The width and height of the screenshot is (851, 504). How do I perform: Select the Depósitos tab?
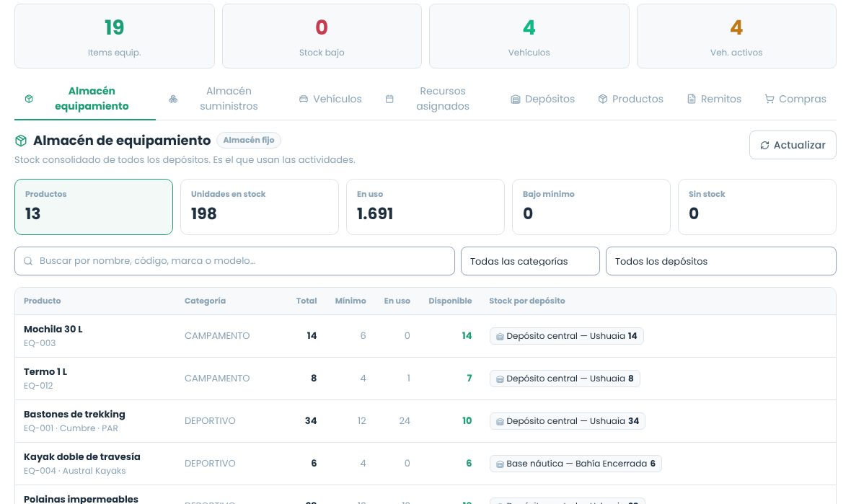click(x=543, y=99)
